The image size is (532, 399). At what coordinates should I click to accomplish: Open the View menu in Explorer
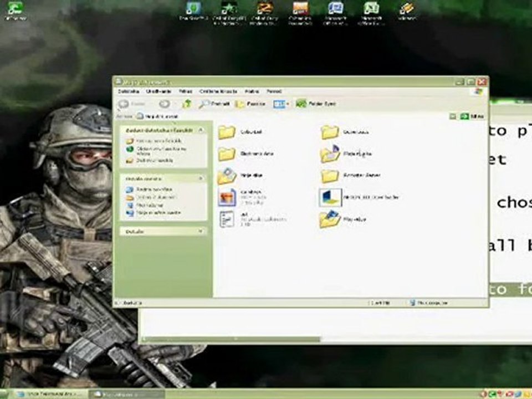(x=186, y=91)
